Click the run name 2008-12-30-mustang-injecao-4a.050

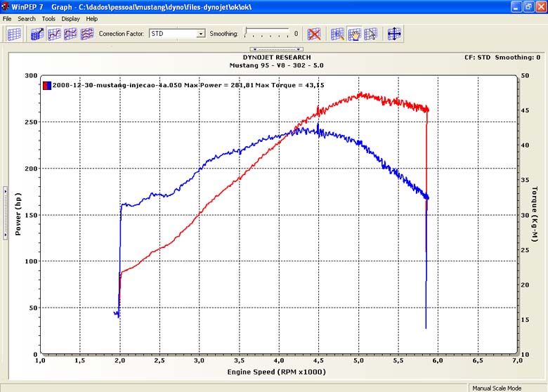pyautogui.click(x=117, y=85)
